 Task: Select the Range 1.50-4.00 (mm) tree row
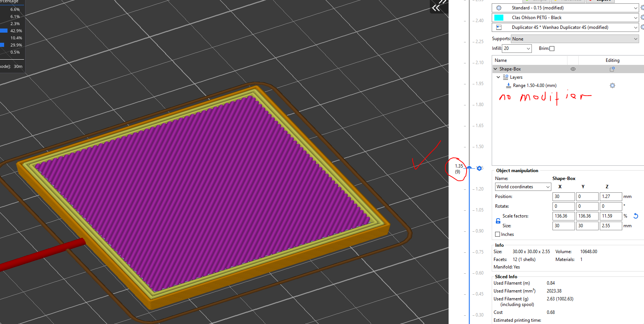coord(568,85)
